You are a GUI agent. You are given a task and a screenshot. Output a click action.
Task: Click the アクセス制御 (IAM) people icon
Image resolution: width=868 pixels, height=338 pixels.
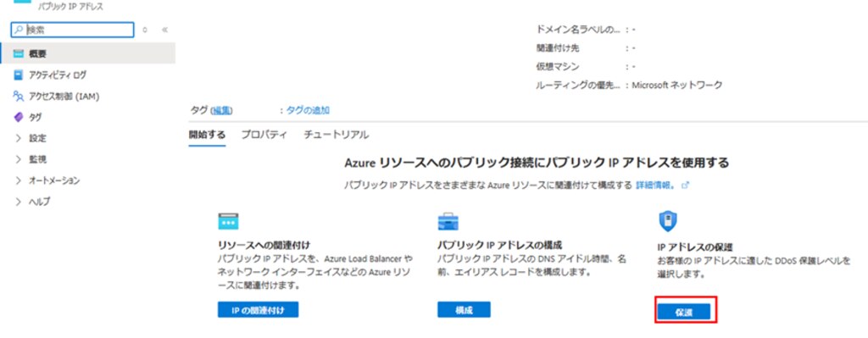pyautogui.click(x=19, y=97)
